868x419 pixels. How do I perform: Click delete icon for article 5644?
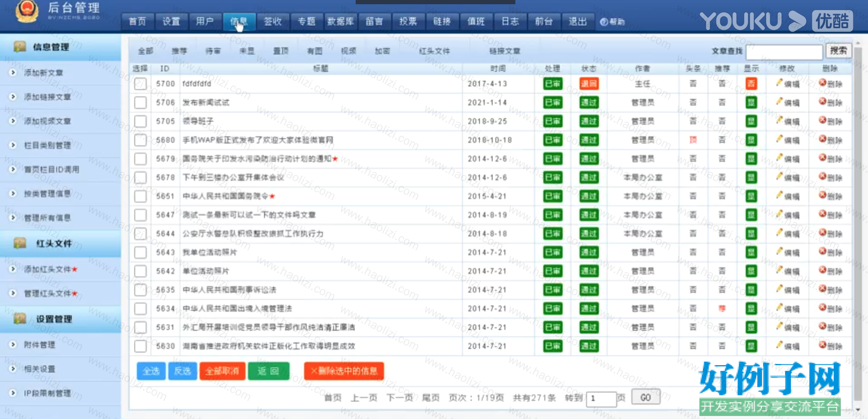(823, 233)
